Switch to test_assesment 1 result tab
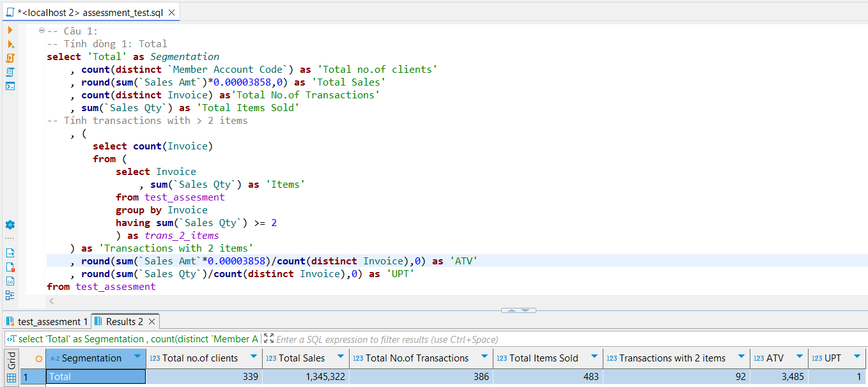This screenshot has height=387, width=868. click(47, 321)
